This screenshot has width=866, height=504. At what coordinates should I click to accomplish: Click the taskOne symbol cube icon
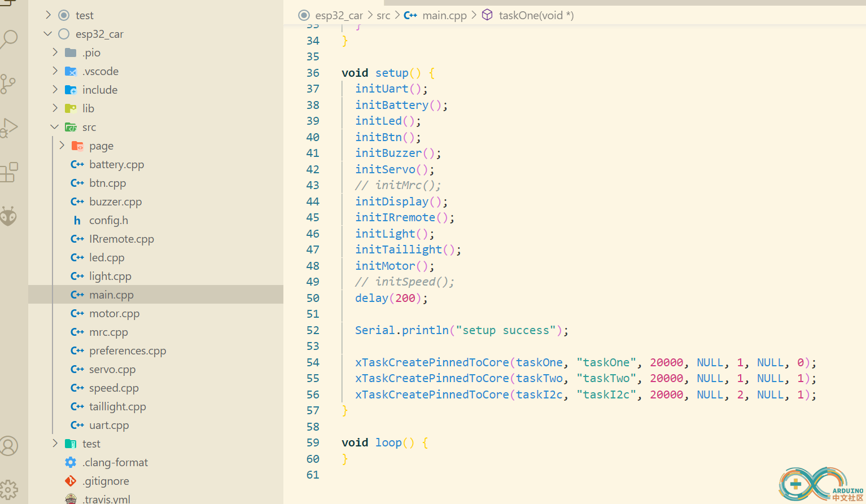click(487, 15)
